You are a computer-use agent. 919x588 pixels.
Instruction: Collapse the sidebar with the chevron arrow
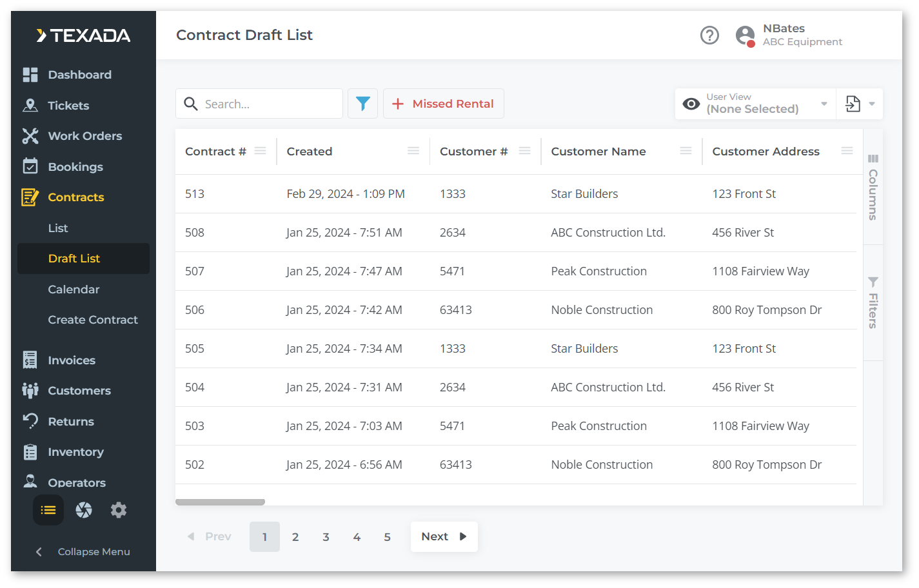click(39, 552)
